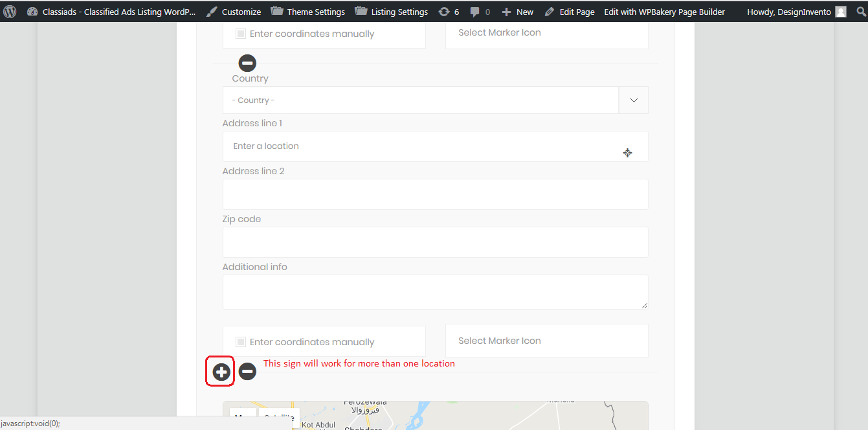Viewport: 868px width, 430px height.
Task: Focus the Zip code field
Action: click(435, 242)
